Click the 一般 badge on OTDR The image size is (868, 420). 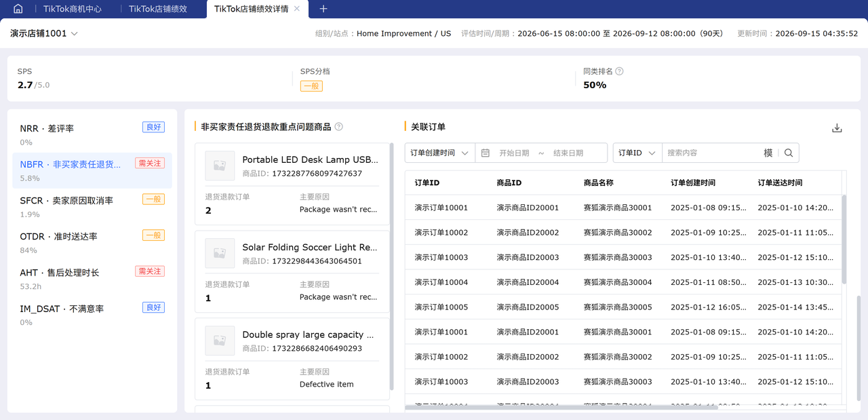153,235
